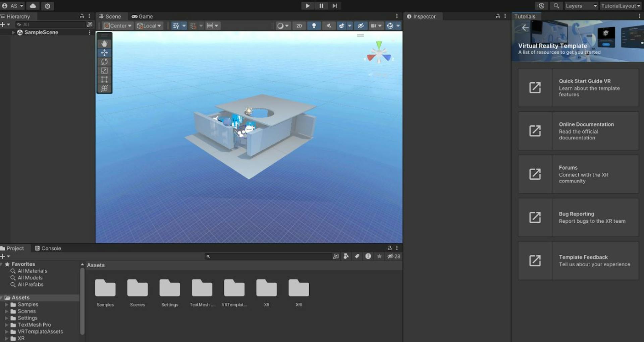Select the Hand pan tool
Image resolution: width=644 pixels, height=342 pixels.
point(104,43)
